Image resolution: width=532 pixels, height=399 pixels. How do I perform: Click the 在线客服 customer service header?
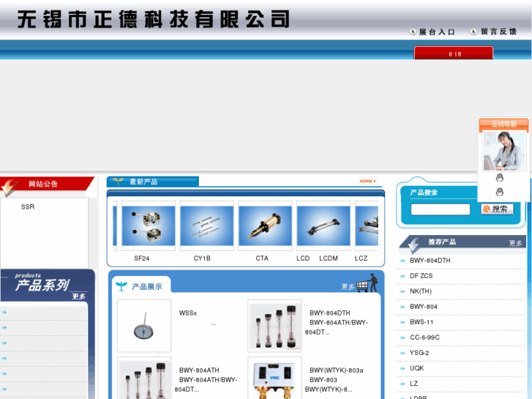pyautogui.click(x=504, y=124)
